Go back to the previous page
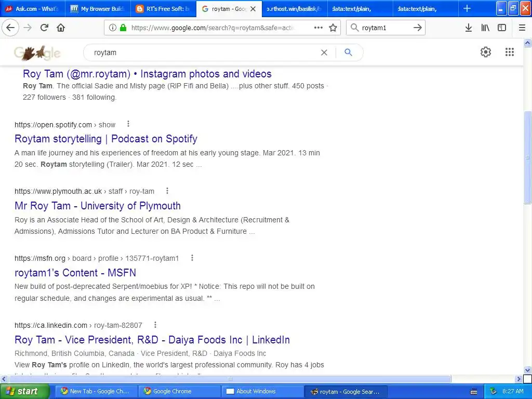The image size is (532, 399). click(x=10, y=28)
